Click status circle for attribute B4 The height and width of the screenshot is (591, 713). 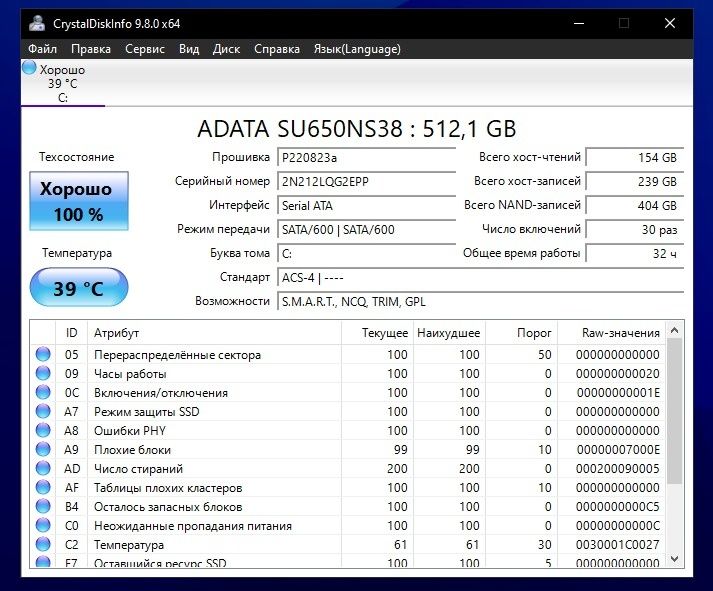(43, 506)
